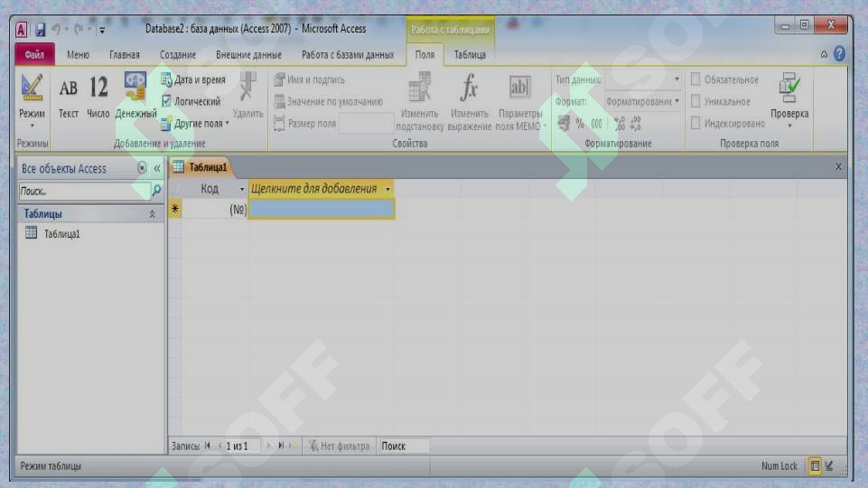Screen dimensions: 868x488
Task: Click the first decimal places icon
Action: click(620, 124)
